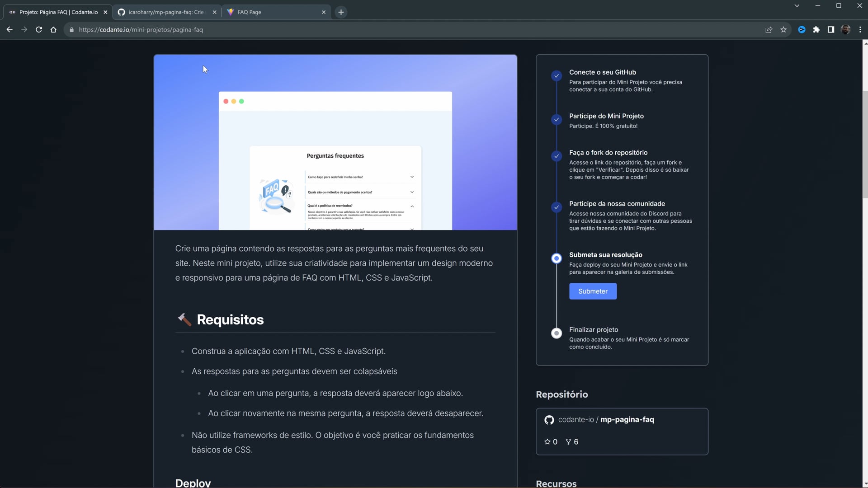Go to browser home page
Viewport: 868px width, 488px height.
[53, 29]
